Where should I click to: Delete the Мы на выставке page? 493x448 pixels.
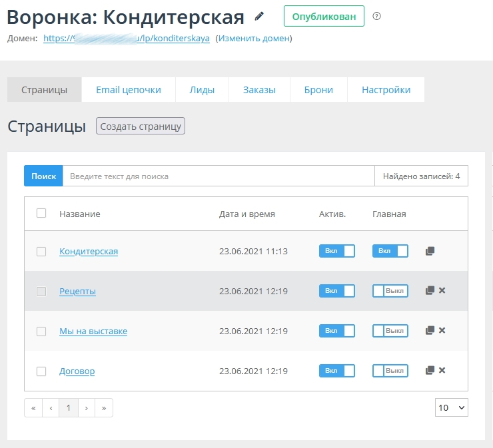442,331
